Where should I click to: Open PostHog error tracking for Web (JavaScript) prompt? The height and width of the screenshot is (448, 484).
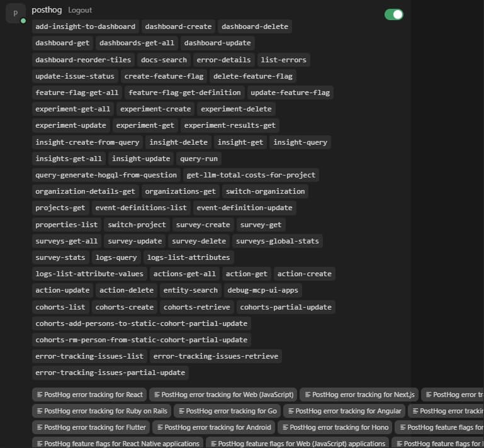(223, 395)
